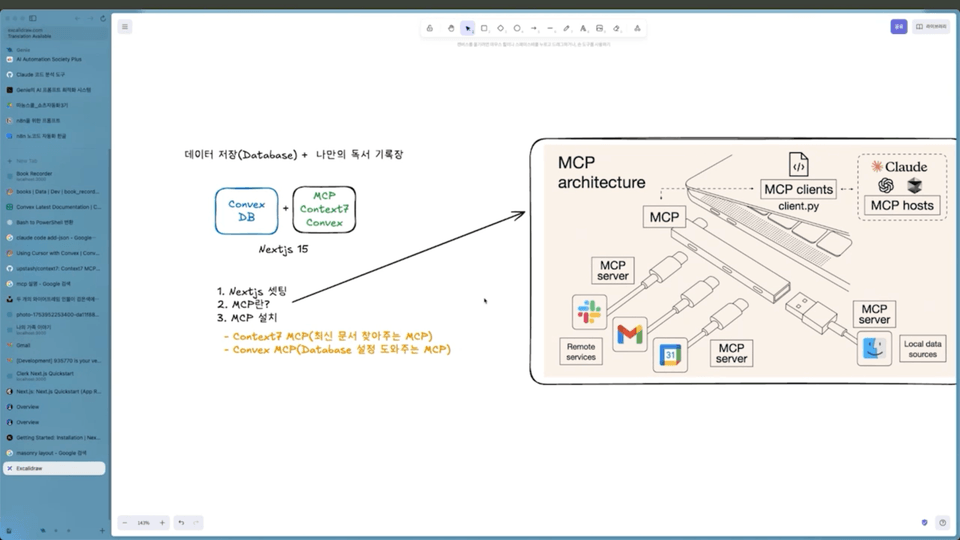Viewport: 960px width, 540px height.
Task: Open AI Automation Society Plus pinned tab
Action: click(54, 59)
